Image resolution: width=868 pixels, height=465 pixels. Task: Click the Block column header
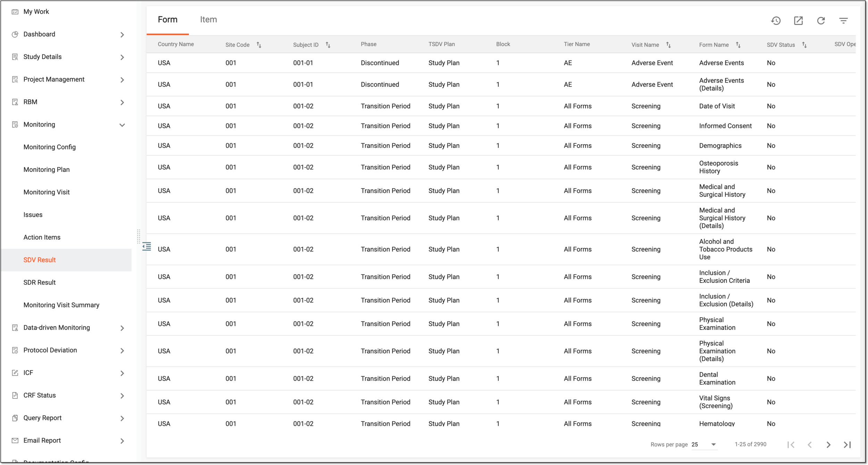pos(503,44)
